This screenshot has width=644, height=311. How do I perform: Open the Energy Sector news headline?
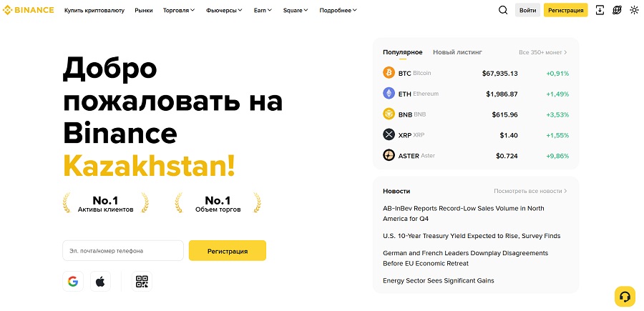438,280
